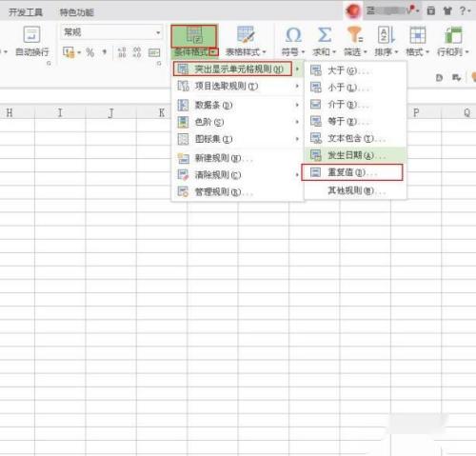Expand the 符号 dropdown arrow
This screenshot has height=456, width=476.
point(303,51)
